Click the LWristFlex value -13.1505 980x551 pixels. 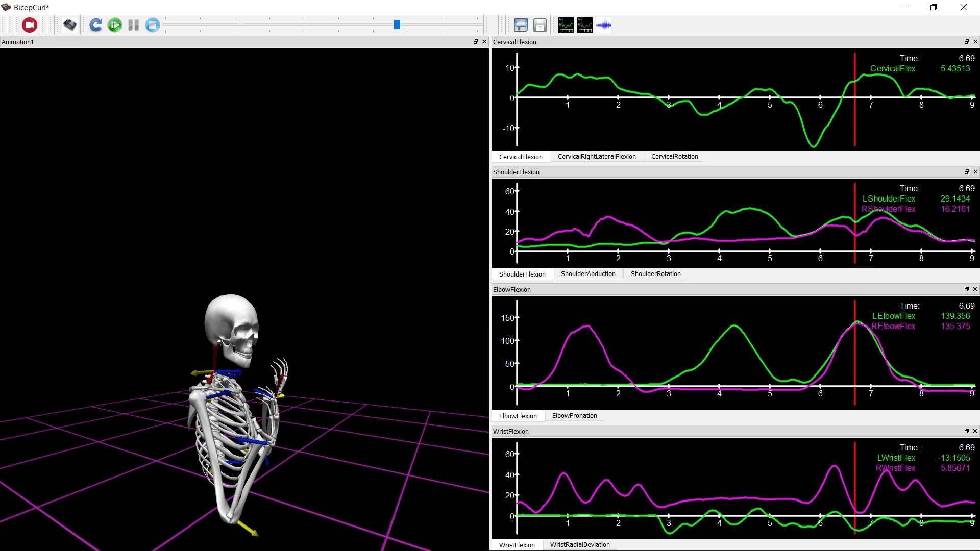tap(954, 458)
